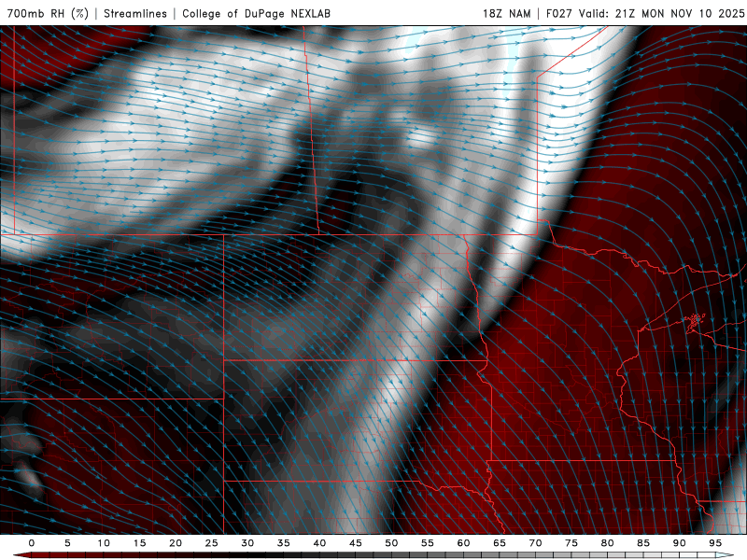Click the "F027" forecast hour text
The width and height of the screenshot is (747, 560).
tap(559, 13)
